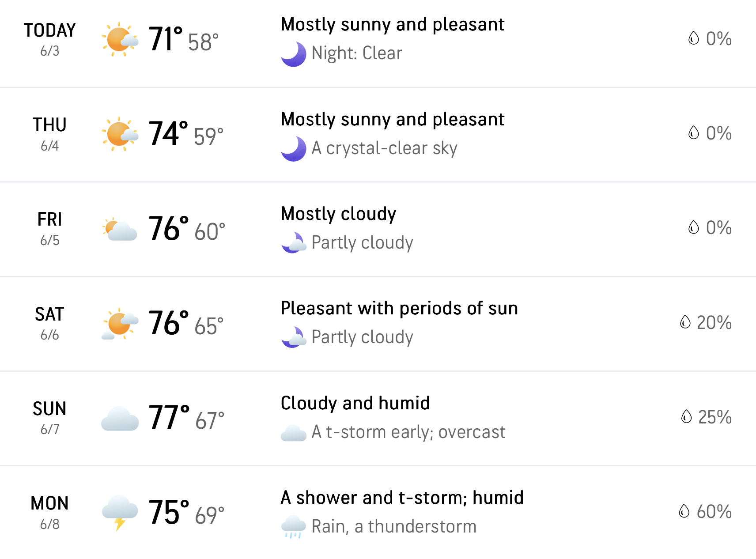
Task: Click the thunderstorm icon for Monday
Action: click(120, 513)
